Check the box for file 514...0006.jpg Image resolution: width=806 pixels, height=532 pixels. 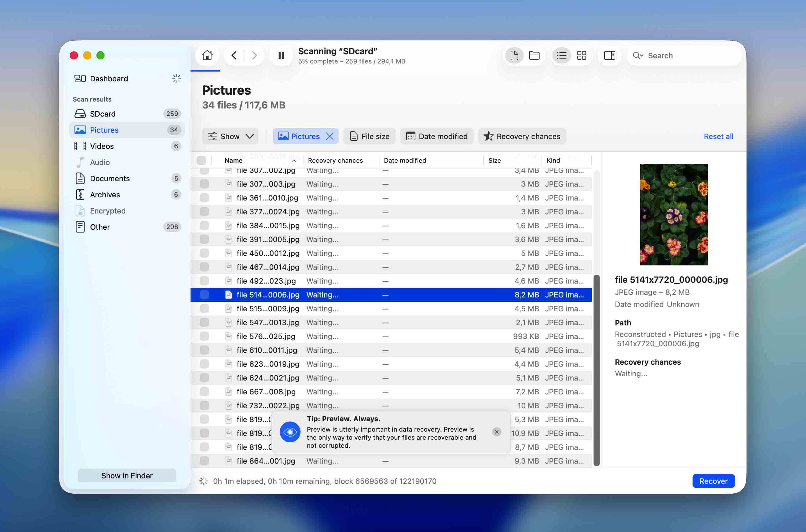tap(204, 295)
